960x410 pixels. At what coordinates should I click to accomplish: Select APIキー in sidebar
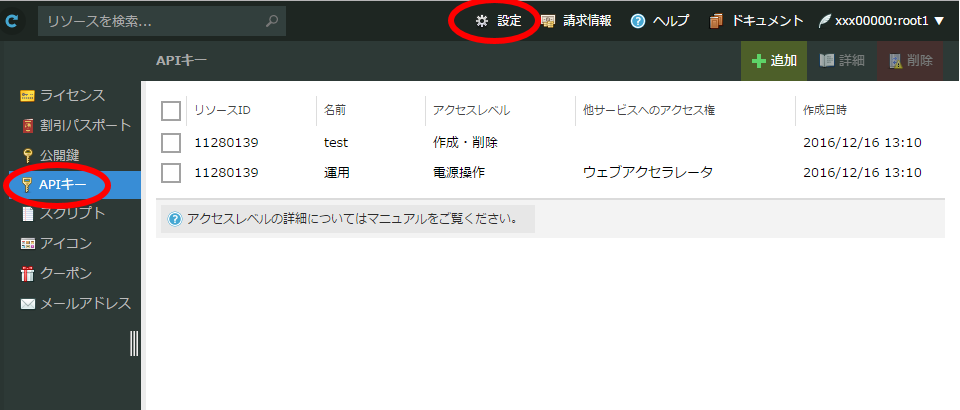tap(70, 185)
